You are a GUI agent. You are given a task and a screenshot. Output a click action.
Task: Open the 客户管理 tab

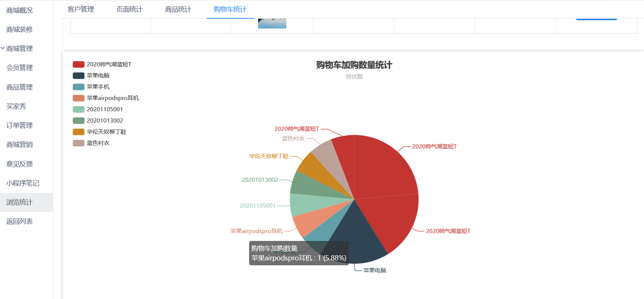[x=81, y=9]
